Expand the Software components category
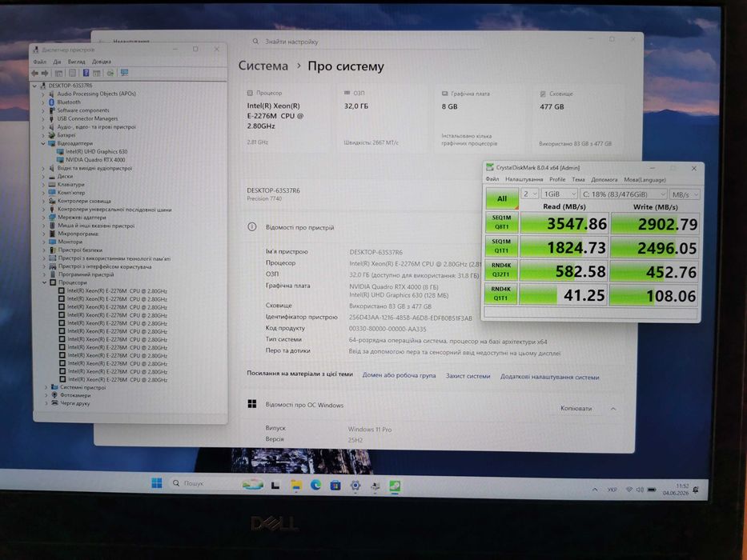 point(43,110)
